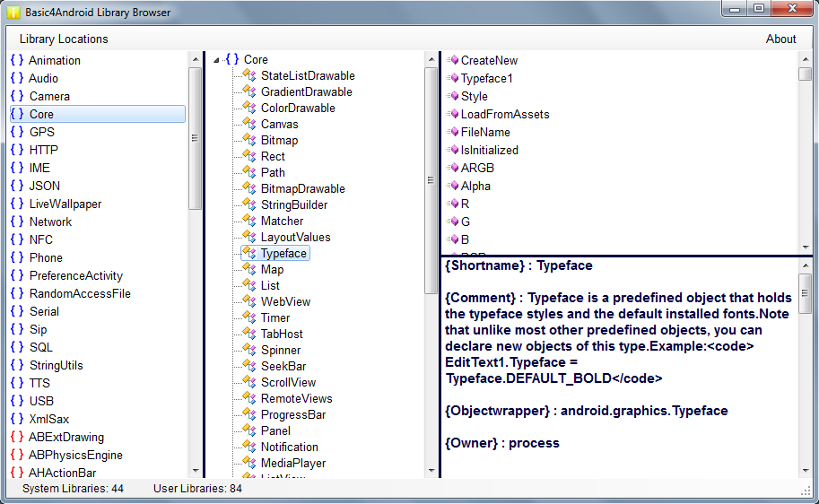
Task: Click the Animation library braces icon
Action: click(x=17, y=60)
